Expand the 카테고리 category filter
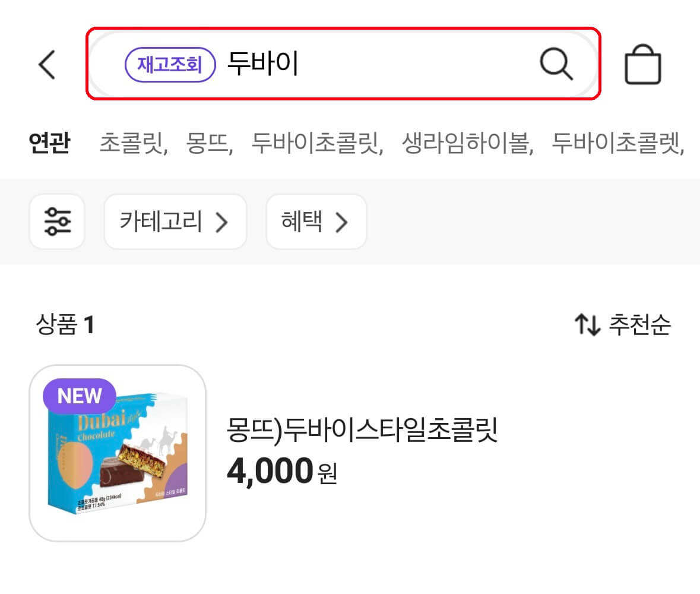The height and width of the screenshot is (594, 700). pyautogui.click(x=175, y=222)
